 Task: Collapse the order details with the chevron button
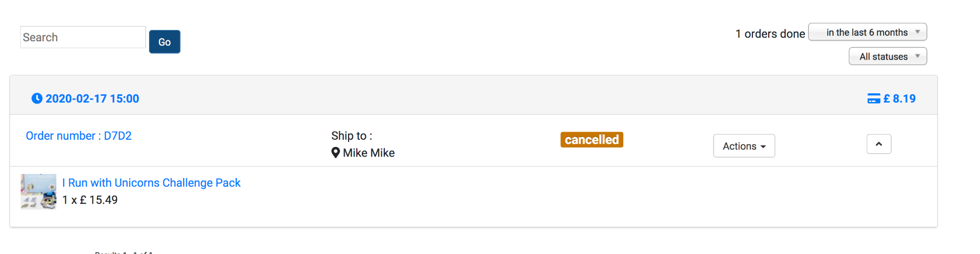click(x=878, y=144)
